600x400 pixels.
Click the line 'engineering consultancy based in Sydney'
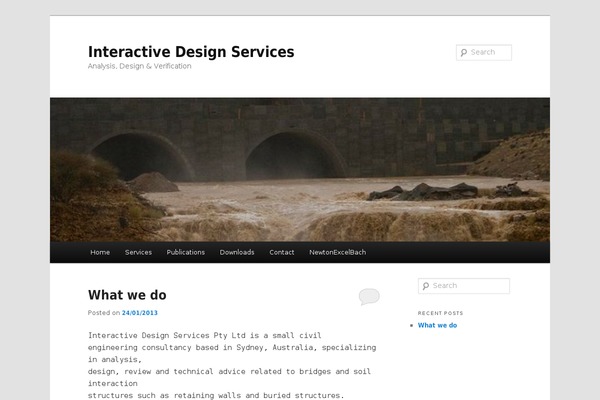tap(232, 347)
